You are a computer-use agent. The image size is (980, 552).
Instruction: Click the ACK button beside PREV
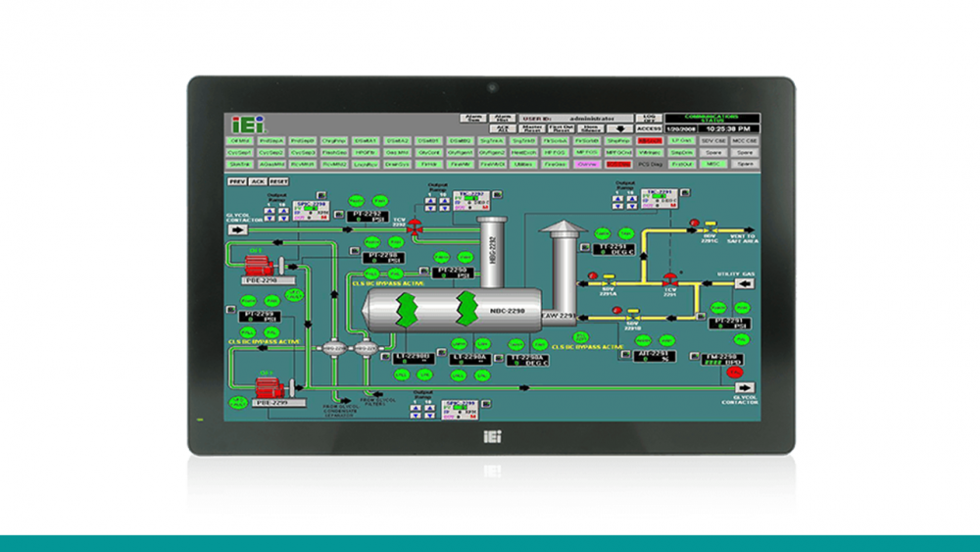click(x=258, y=181)
